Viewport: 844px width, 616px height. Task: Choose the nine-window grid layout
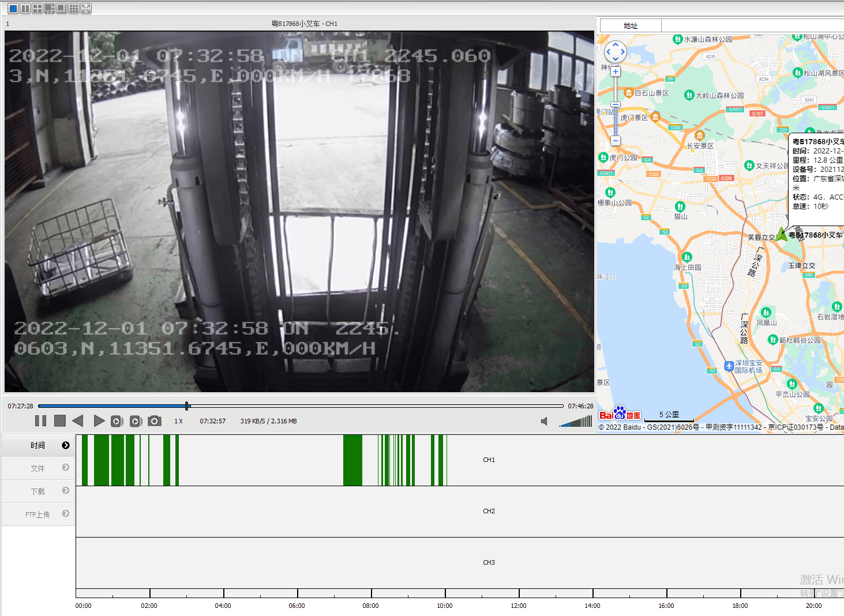[74, 9]
